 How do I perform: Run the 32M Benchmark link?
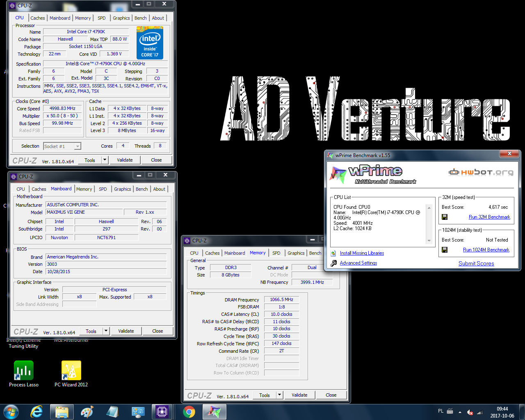point(489,217)
